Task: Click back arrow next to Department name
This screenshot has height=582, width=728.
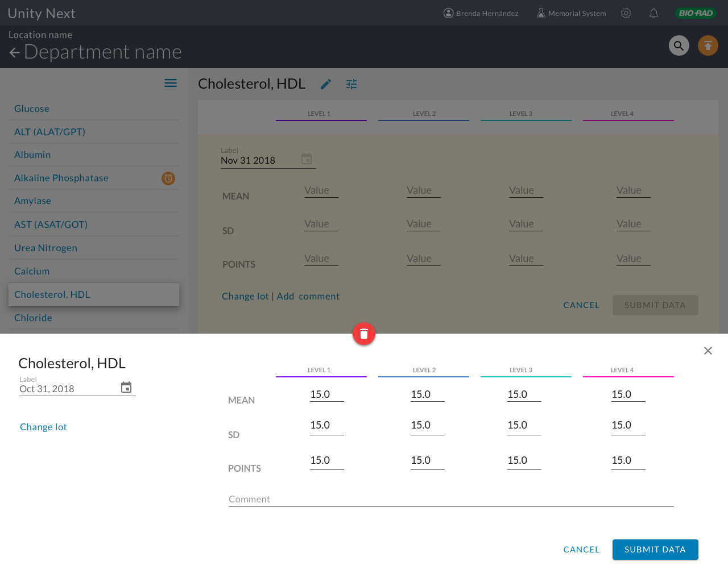Action: pos(14,53)
